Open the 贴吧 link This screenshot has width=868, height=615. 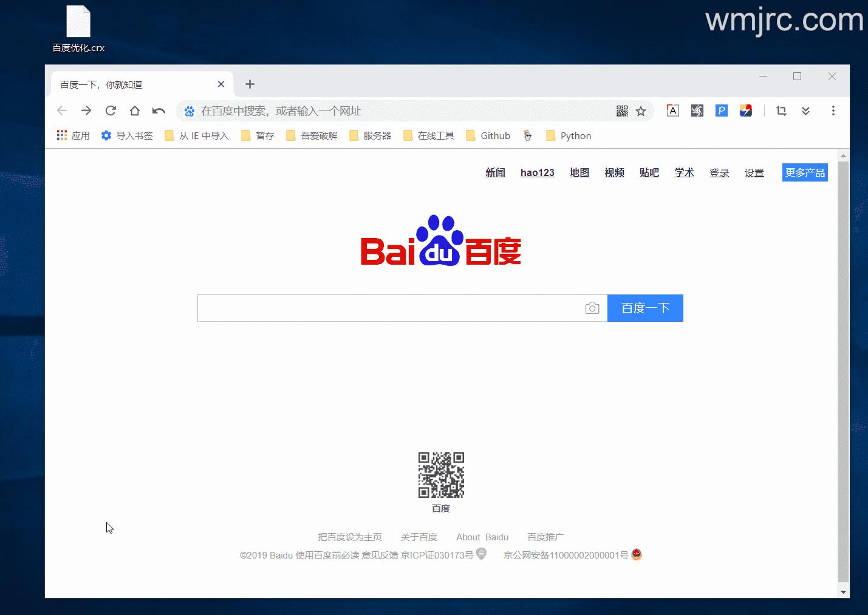[649, 172]
